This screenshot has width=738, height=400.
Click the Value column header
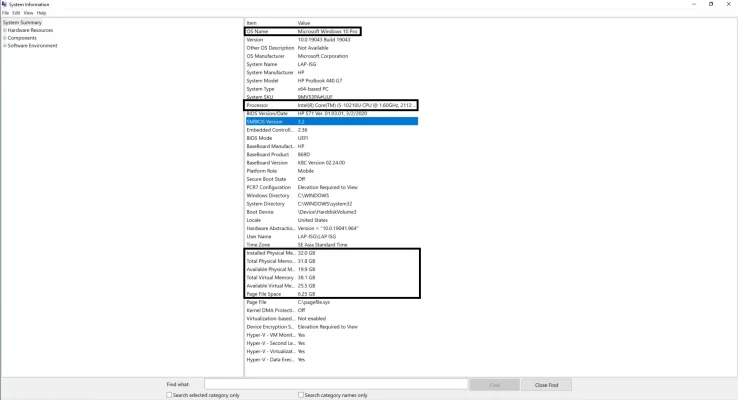click(304, 22)
